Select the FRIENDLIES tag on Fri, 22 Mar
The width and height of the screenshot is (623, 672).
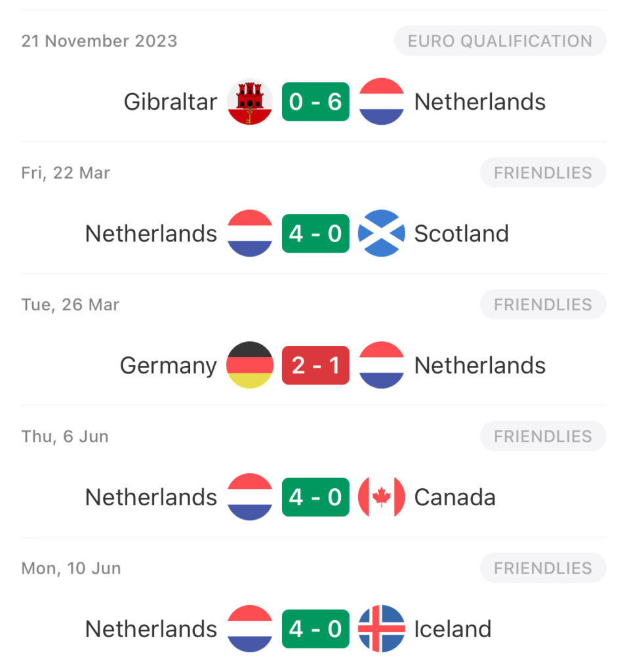tap(543, 173)
